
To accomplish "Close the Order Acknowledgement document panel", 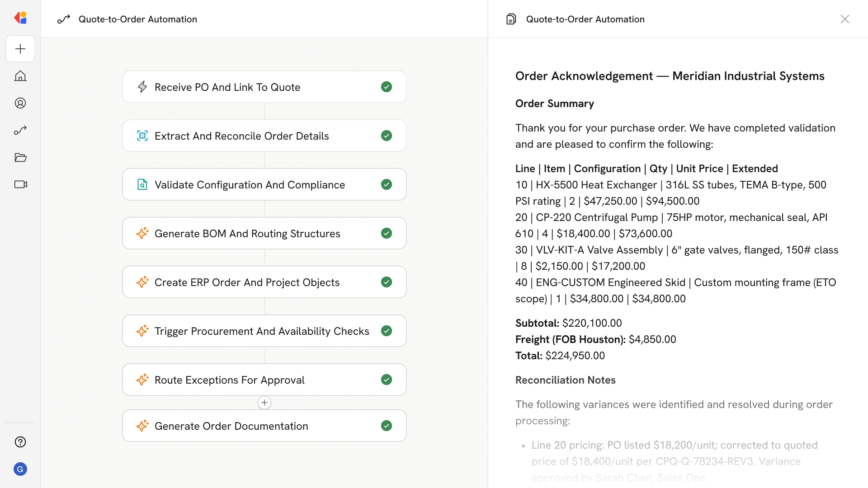I will pyautogui.click(x=844, y=19).
